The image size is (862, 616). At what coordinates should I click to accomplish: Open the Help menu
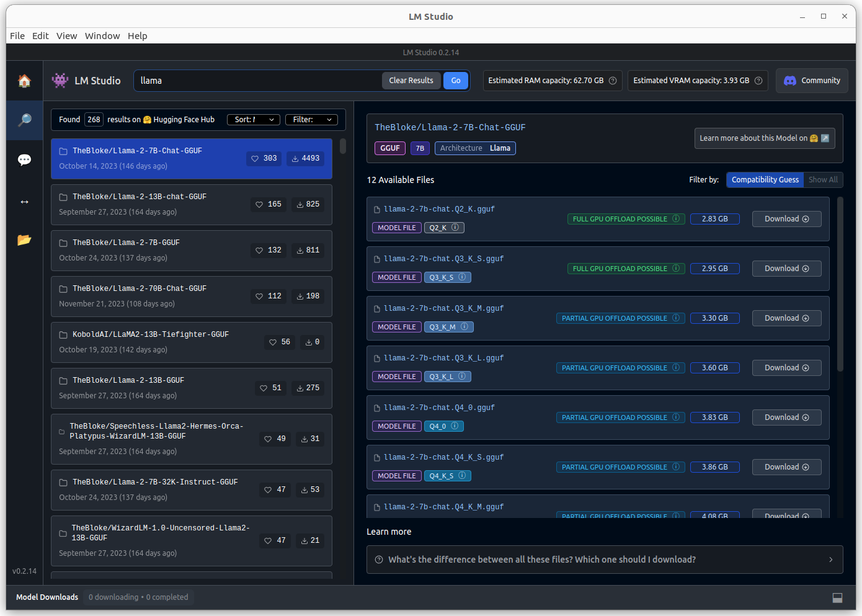(x=138, y=36)
